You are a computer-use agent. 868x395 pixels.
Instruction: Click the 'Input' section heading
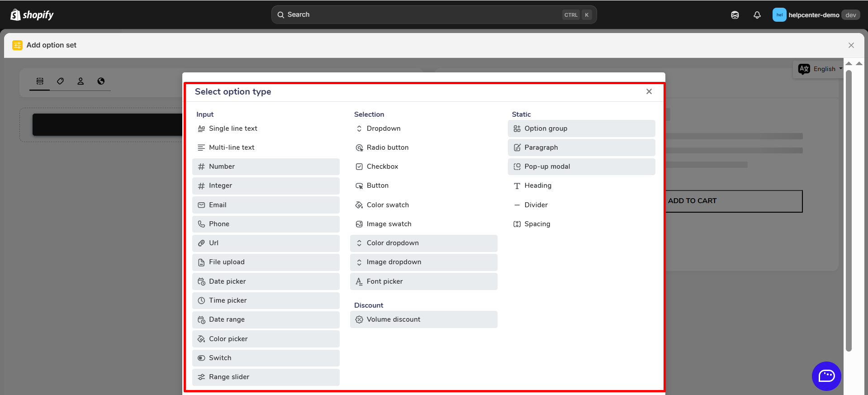point(205,114)
